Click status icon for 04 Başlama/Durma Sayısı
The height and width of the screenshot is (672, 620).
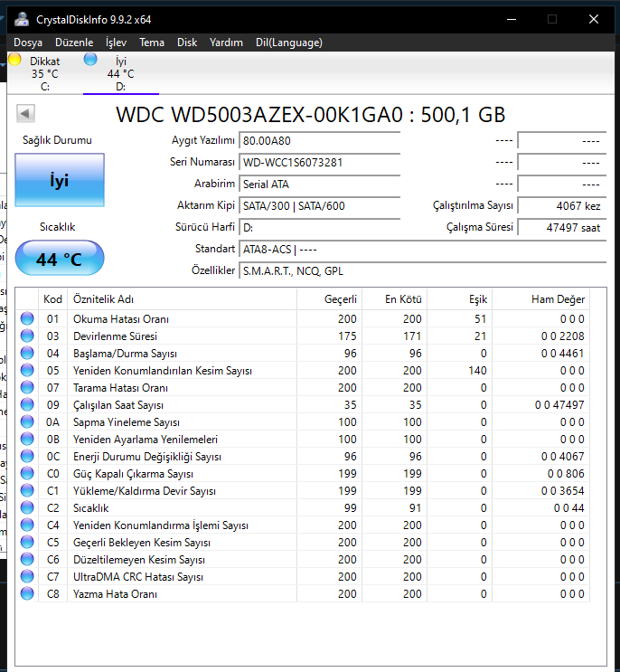(27, 353)
